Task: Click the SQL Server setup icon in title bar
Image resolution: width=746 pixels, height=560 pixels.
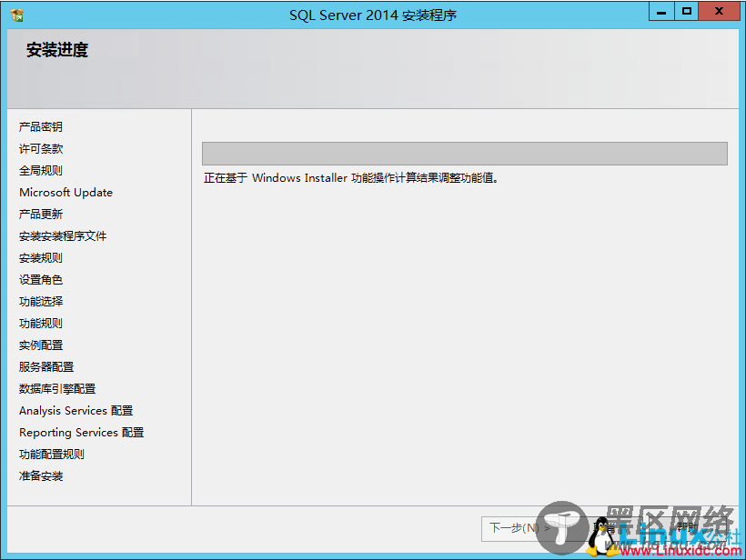Action: point(16,15)
